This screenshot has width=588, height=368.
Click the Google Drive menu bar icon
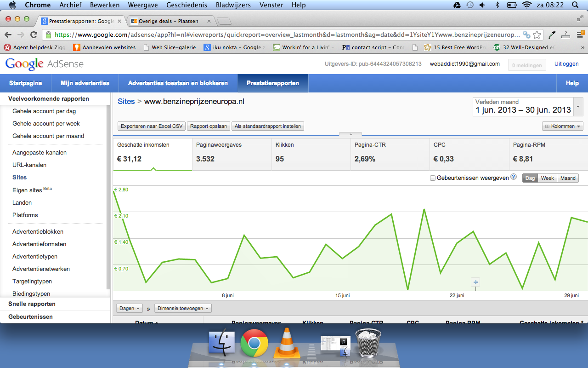(x=457, y=5)
